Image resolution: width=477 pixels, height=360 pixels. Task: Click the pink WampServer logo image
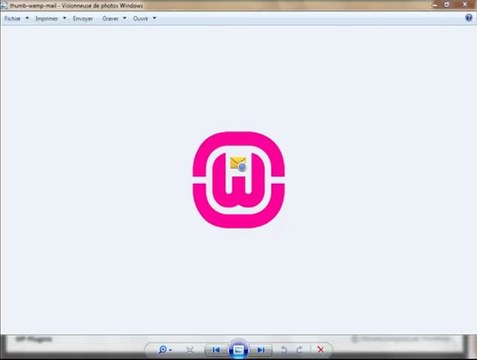(239, 180)
